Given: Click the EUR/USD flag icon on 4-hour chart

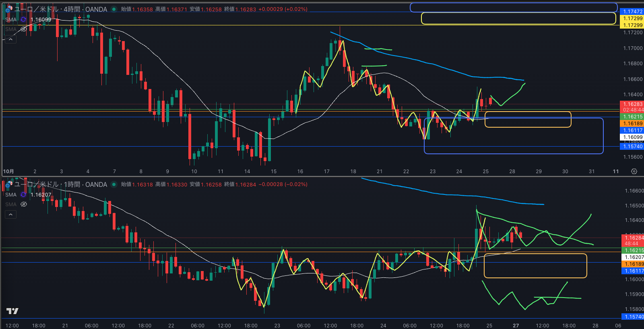Looking at the screenshot, I should pos(9,9).
